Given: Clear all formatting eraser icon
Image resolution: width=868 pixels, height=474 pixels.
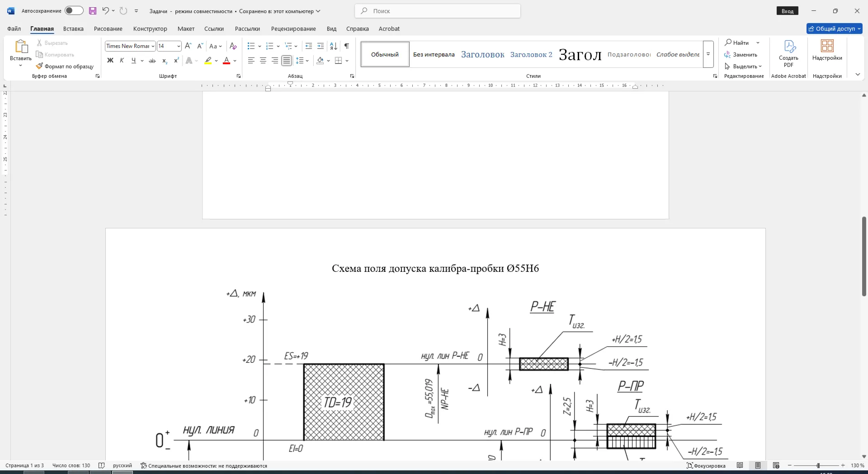Looking at the screenshot, I should [233, 46].
